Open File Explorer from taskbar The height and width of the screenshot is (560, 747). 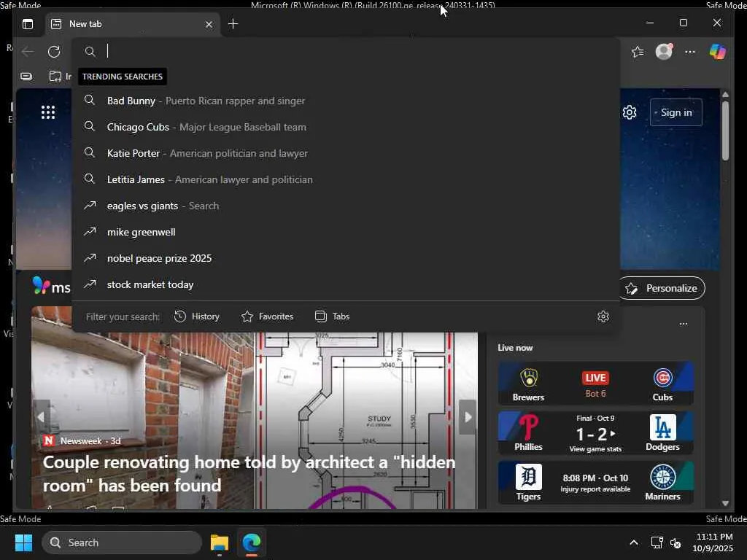pyautogui.click(x=220, y=542)
